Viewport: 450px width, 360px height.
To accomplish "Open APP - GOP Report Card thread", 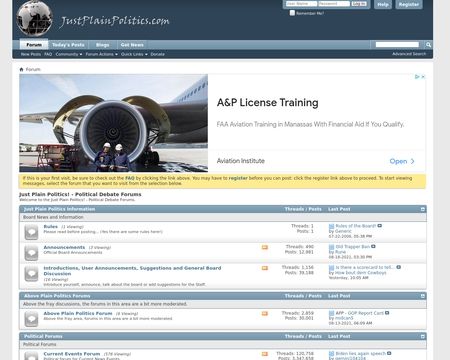I will (359, 313).
